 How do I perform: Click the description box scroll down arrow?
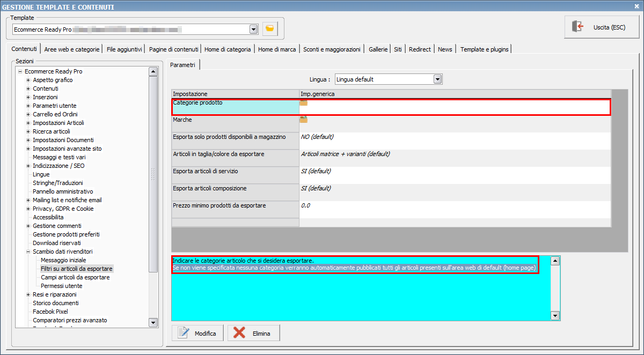point(555,316)
